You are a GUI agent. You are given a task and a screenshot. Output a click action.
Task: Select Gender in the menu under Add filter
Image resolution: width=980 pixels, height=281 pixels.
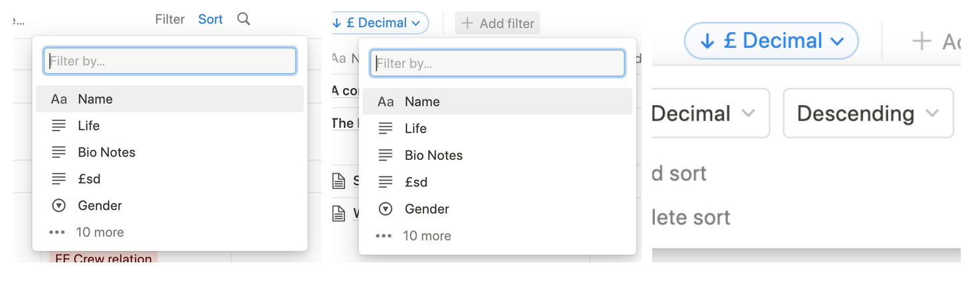[x=427, y=209]
